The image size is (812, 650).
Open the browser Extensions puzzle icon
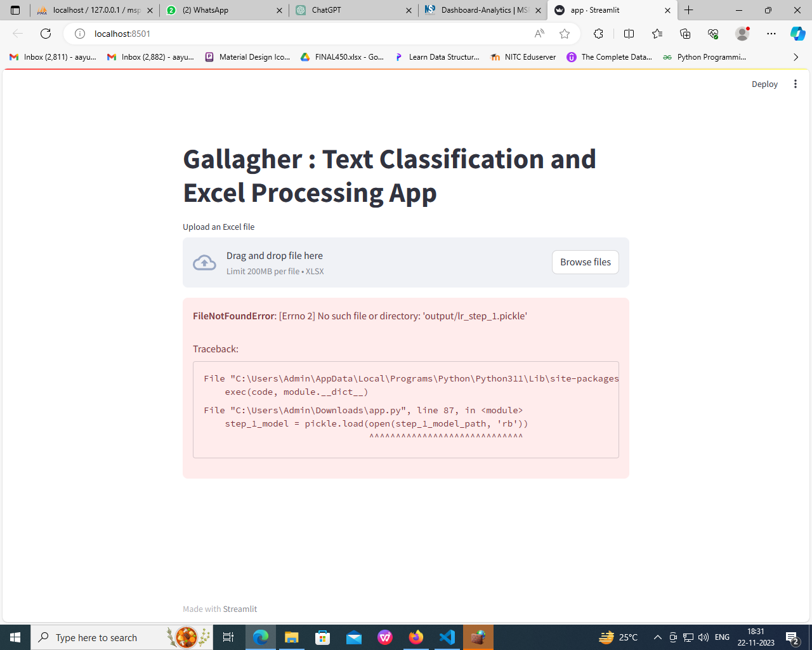[598, 34]
